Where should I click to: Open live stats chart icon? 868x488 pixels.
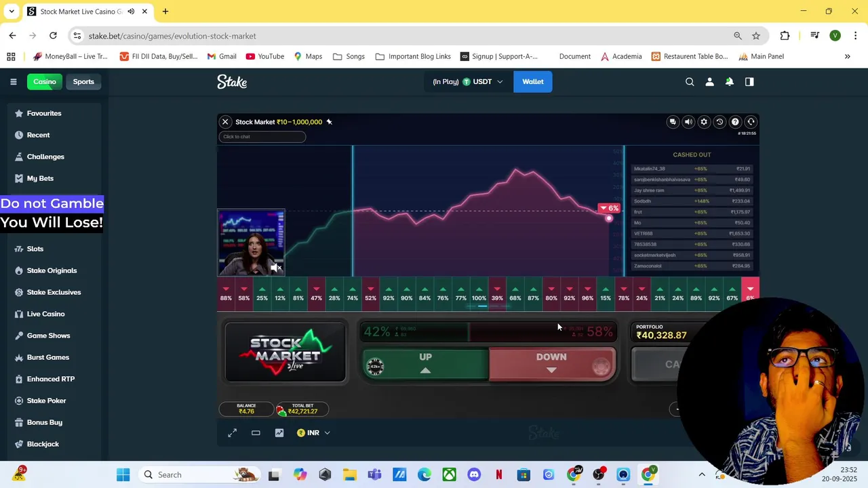(x=279, y=432)
